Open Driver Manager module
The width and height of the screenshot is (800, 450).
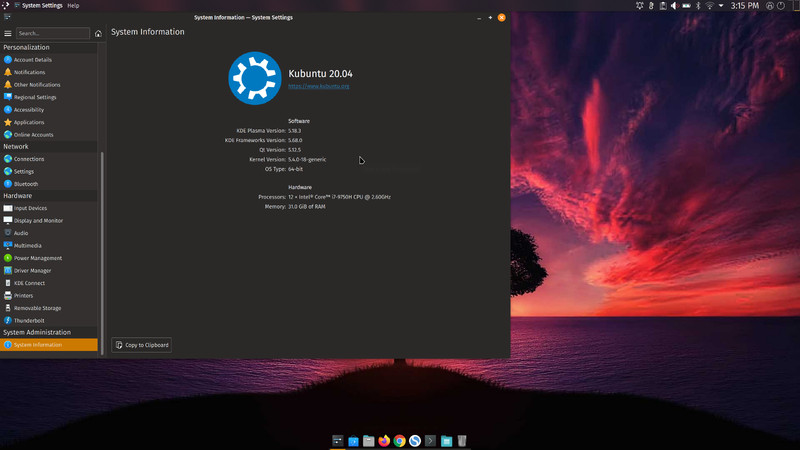tap(48, 271)
